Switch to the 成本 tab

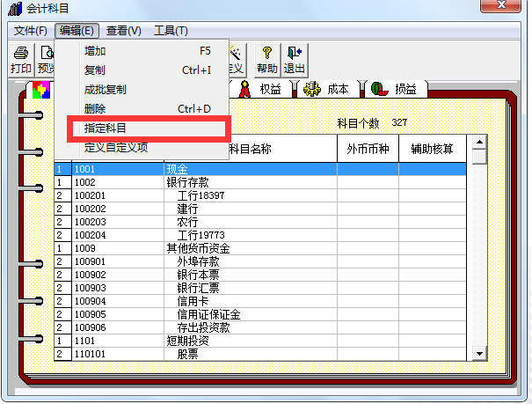[328, 90]
